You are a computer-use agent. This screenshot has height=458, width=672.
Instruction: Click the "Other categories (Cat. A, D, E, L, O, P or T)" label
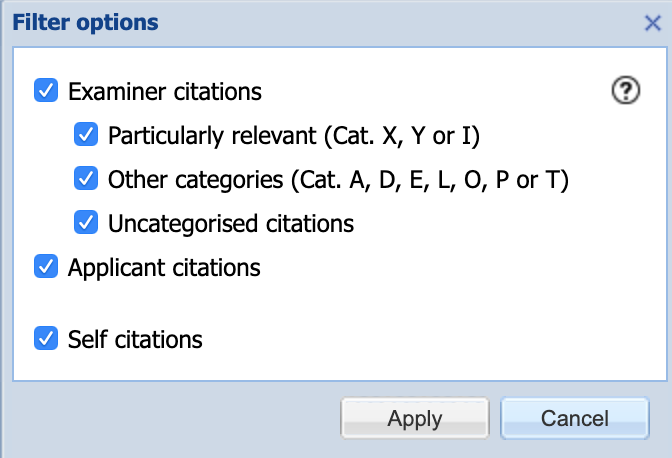338,180
